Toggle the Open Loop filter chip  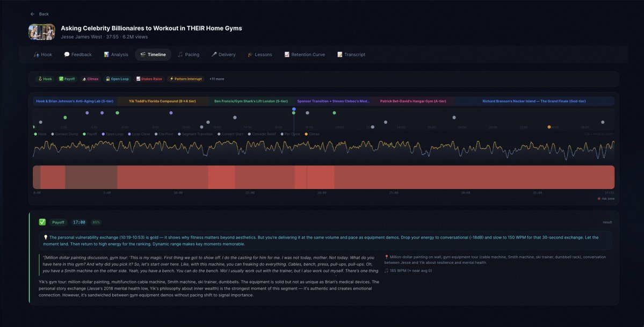[x=118, y=79]
